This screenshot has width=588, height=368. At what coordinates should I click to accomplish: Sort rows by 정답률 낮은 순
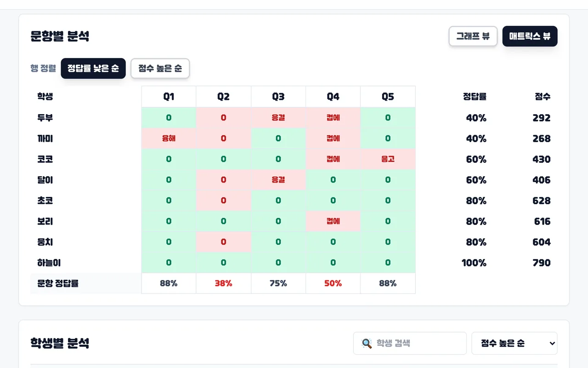tap(93, 69)
